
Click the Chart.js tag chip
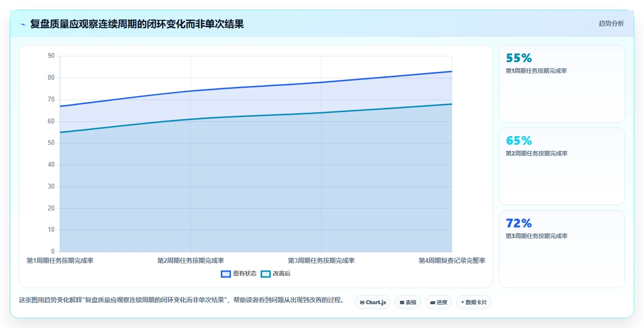pos(373,302)
